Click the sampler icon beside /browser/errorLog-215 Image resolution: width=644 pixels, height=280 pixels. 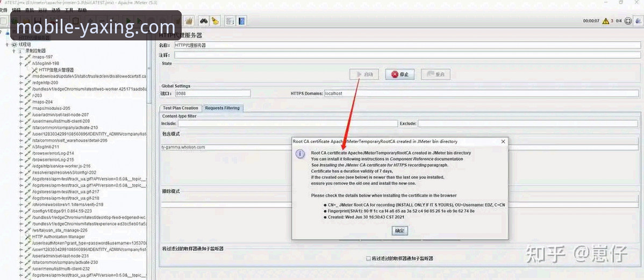point(28,159)
